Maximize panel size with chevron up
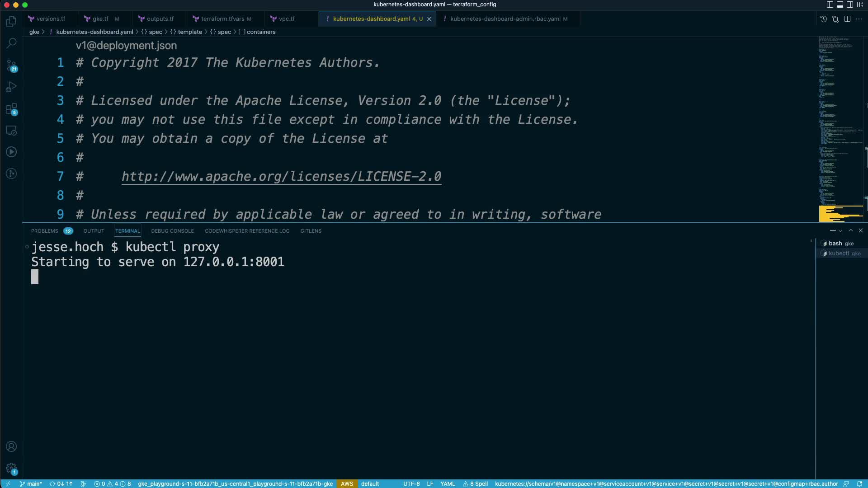This screenshot has width=868, height=488. coord(851,230)
